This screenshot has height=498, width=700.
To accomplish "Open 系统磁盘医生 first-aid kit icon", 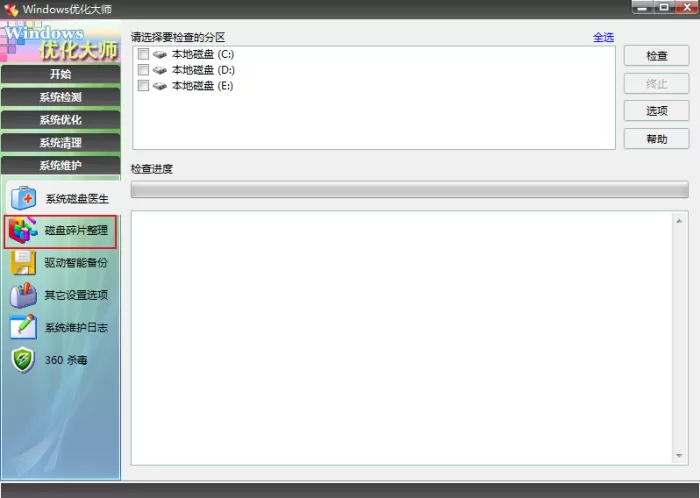I will tap(23, 198).
